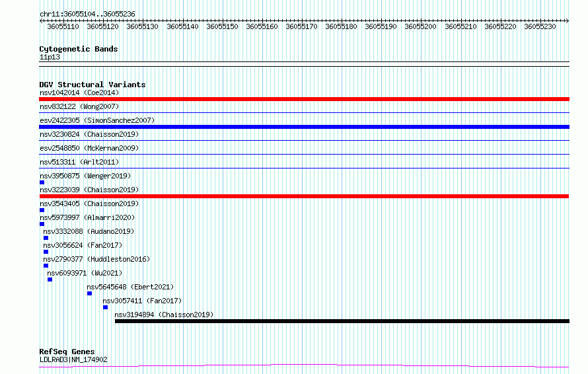The image size is (588, 374).
Task: Click the red bar for nsv1042014
Action: [304, 99]
